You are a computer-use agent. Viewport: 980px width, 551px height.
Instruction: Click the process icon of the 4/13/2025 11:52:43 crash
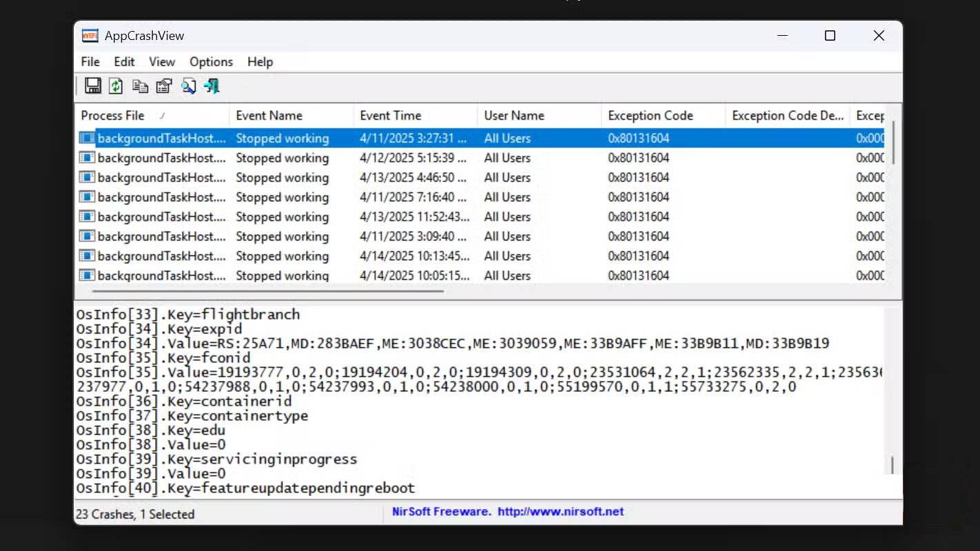(87, 217)
